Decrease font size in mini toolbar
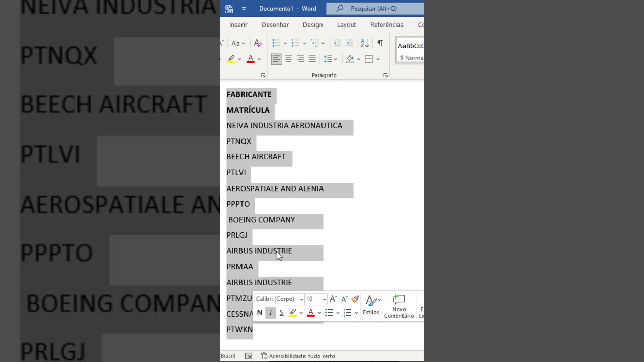644x362 pixels. click(345, 299)
